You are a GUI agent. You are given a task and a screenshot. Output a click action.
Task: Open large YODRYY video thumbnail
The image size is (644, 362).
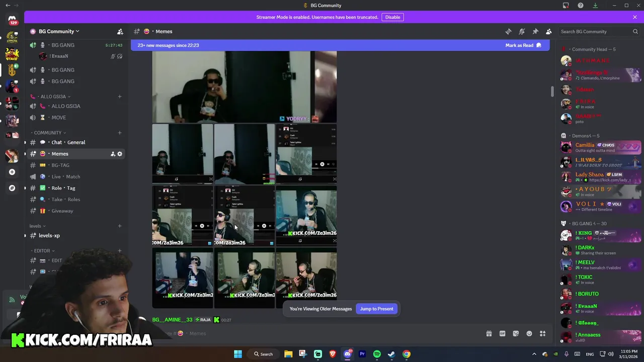[x=245, y=87]
